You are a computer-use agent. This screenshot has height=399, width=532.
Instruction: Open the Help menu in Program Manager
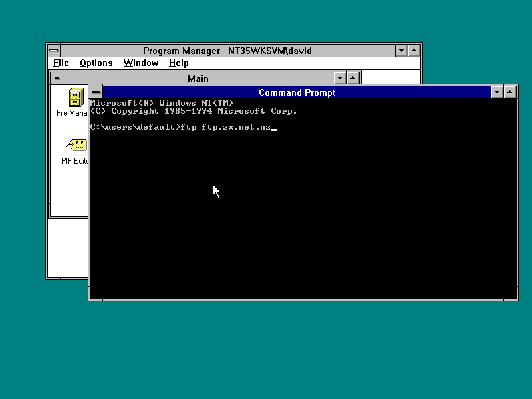[178, 63]
